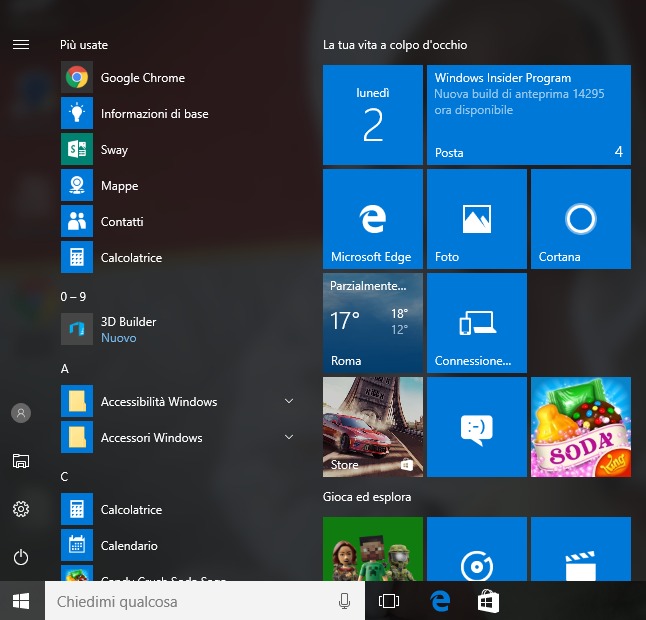Click the Nuovo label under 3D Builder
The height and width of the screenshot is (620, 646).
pos(119,338)
